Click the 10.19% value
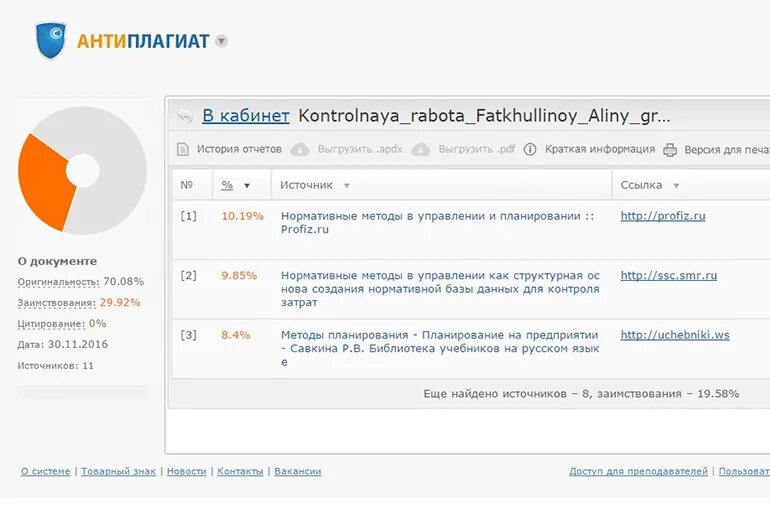Viewport: 770px width, 512px height. [x=243, y=216]
